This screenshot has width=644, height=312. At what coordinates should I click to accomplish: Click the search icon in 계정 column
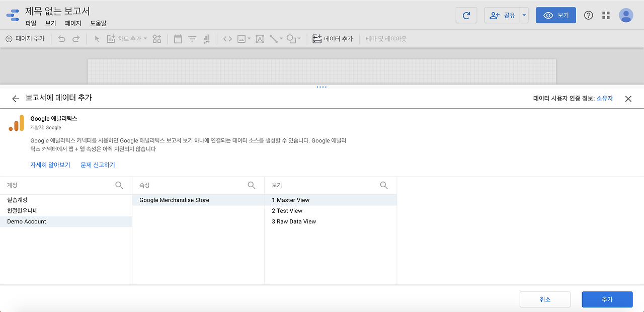pos(119,185)
